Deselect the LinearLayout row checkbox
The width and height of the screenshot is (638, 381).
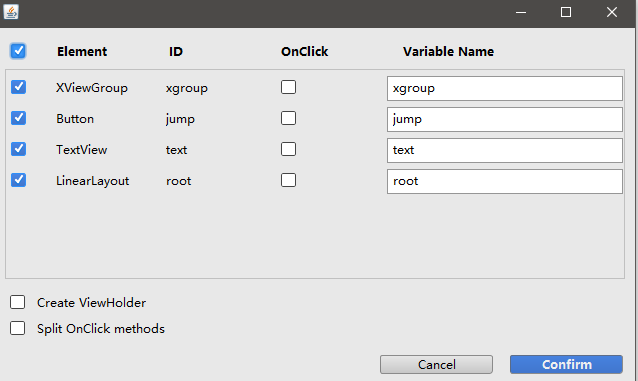[18, 180]
